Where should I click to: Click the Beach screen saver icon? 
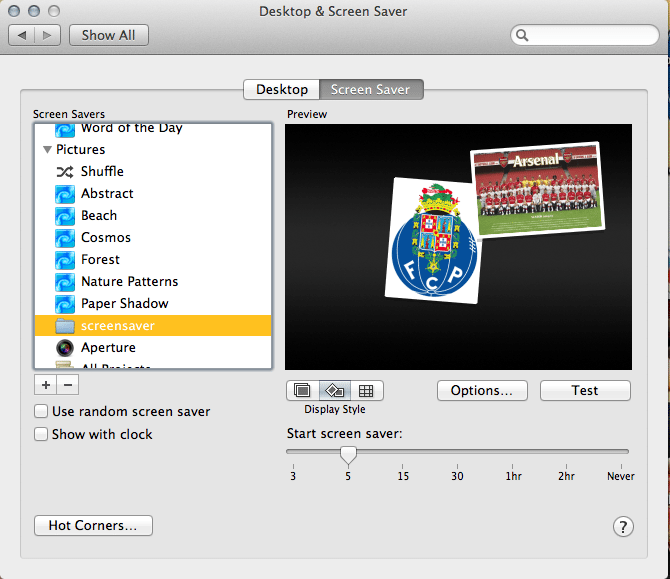(x=65, y=216)
